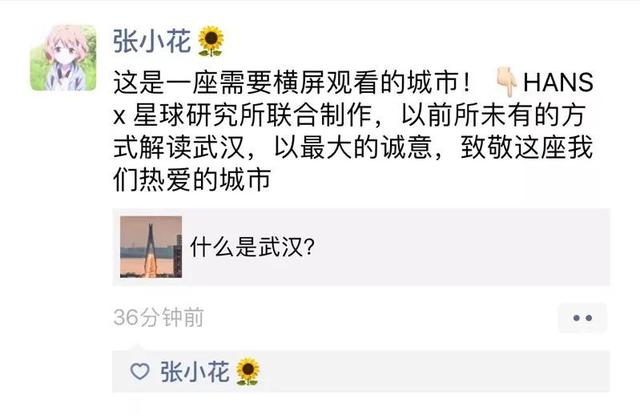Click the phrase 致敬这座我 in the post text
This screenshot has width=640, height=415.
click(x=527, y=147)
